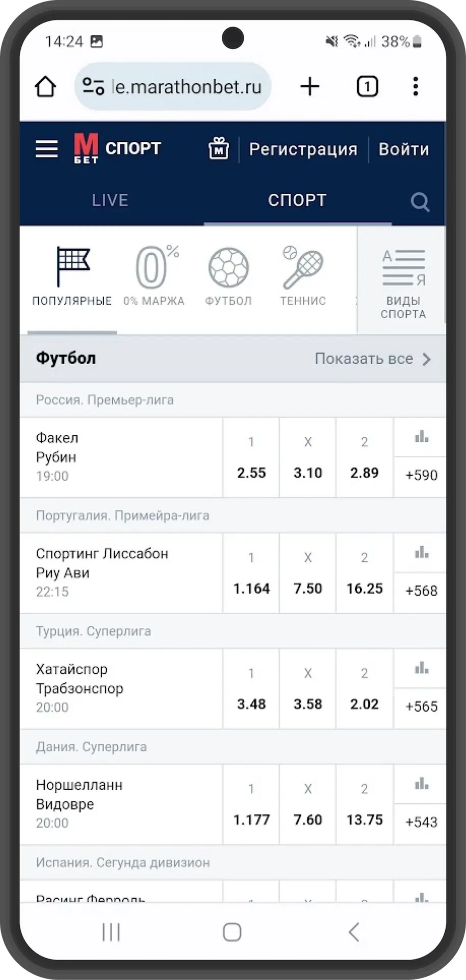The width and height of the screenshot is (466, 980).
Task: Pick odds 13.75 for Видовре win
Action: click(x=364, y=804)
